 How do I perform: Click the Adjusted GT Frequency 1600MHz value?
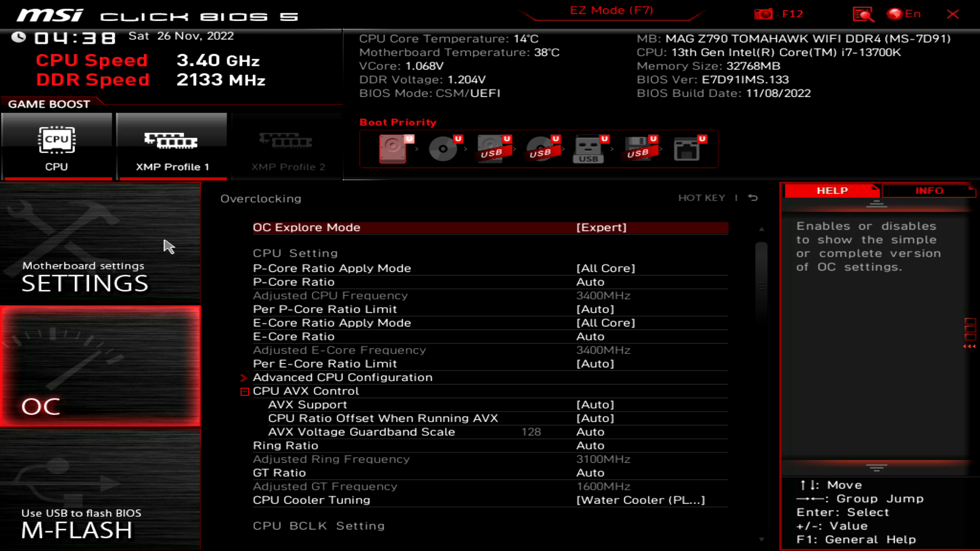tap(603, 487)
